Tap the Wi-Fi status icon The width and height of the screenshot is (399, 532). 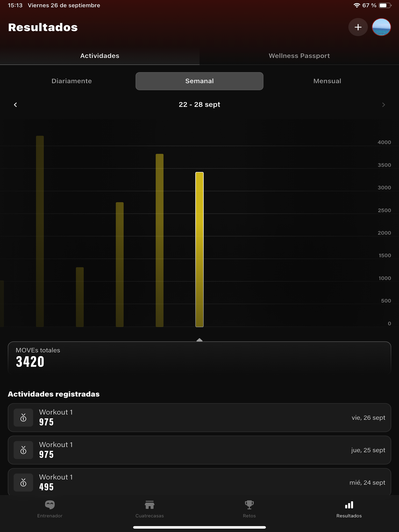pyautogui.click(x=357, y=5)
